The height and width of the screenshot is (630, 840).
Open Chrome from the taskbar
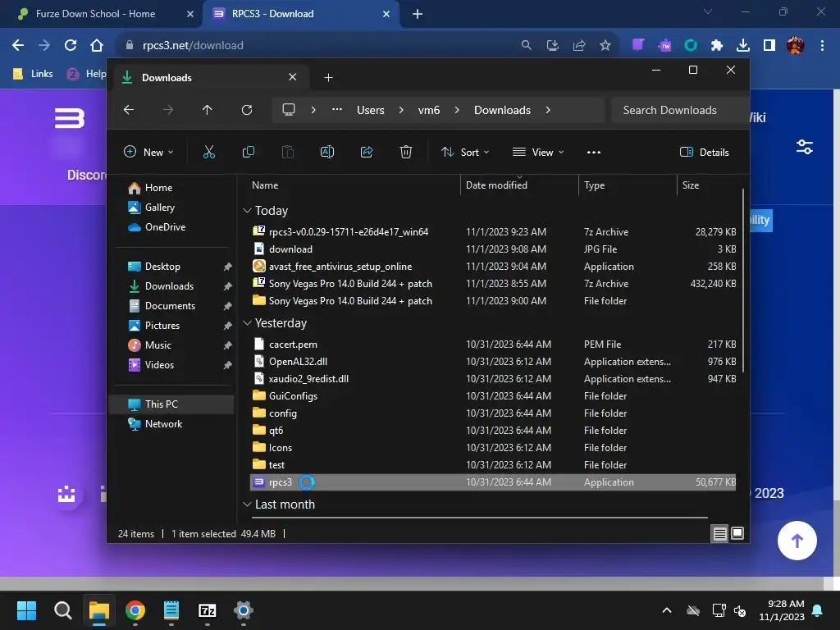tap(135, 610)
